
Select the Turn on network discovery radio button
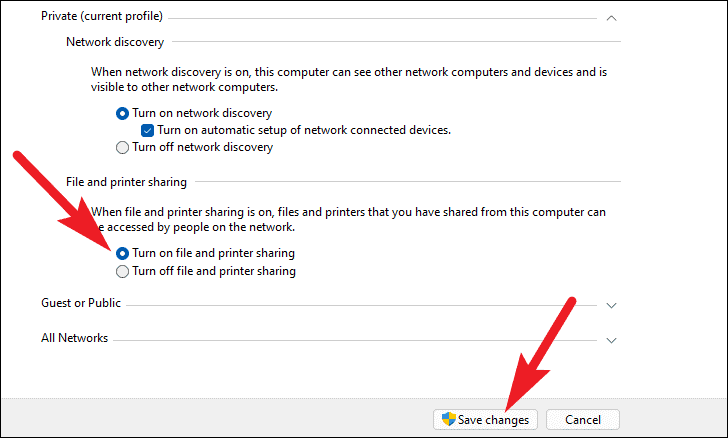point(122,113)
